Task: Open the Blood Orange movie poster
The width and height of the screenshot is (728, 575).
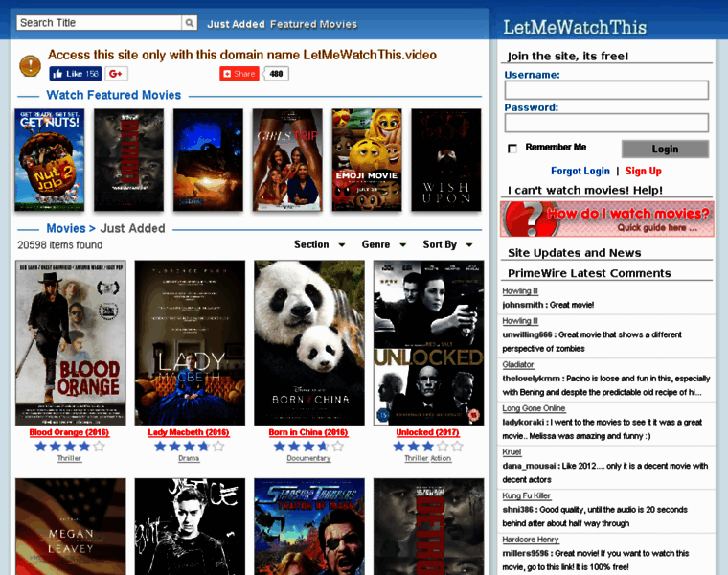Action: coord(71,343)
